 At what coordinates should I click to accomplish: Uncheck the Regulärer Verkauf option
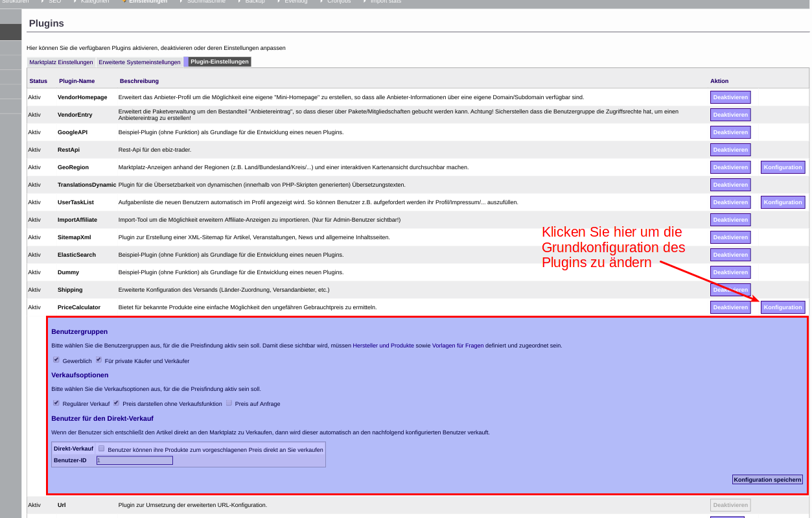pos(56,403)
